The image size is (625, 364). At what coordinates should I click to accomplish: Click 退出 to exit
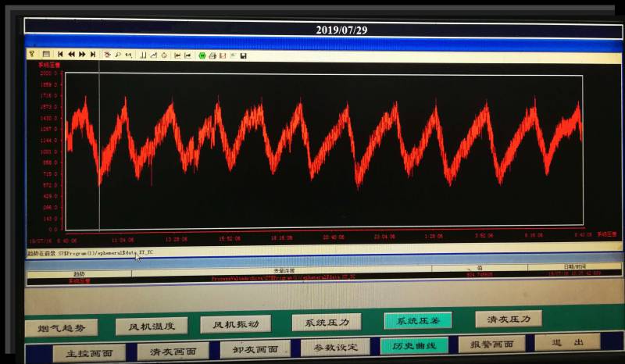point(567,342)
